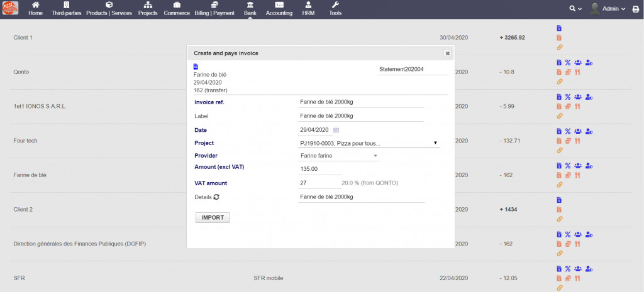Click the Amount (excl VAT) field
Image resolution: width=644 pixels, height=292 pixels.
[x=319, y=169]
